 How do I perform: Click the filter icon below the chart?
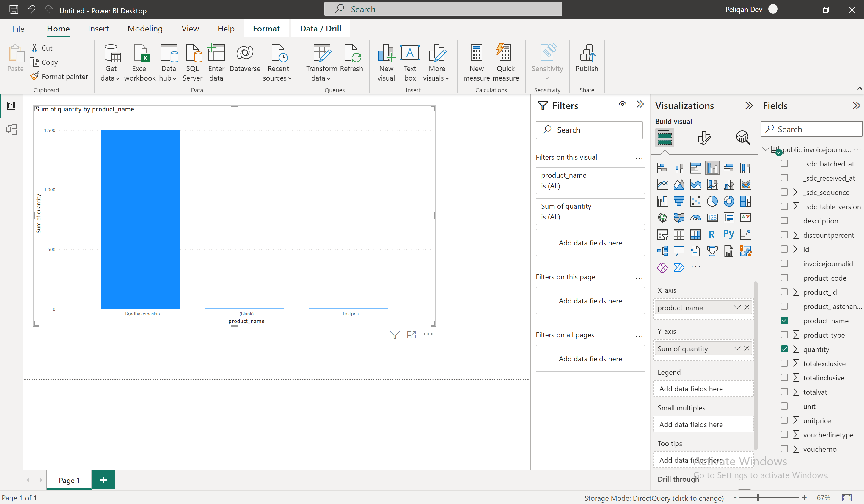[x=395, y=334]
